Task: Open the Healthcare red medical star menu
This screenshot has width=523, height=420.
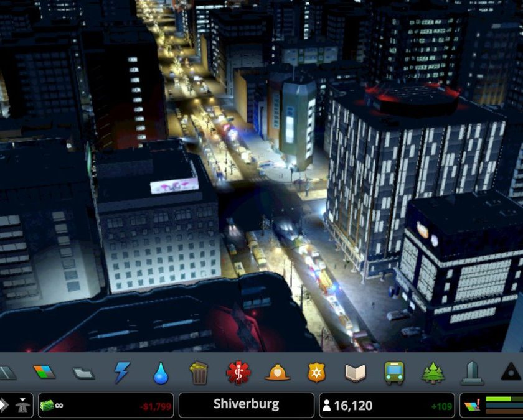Action: [238, 373]
